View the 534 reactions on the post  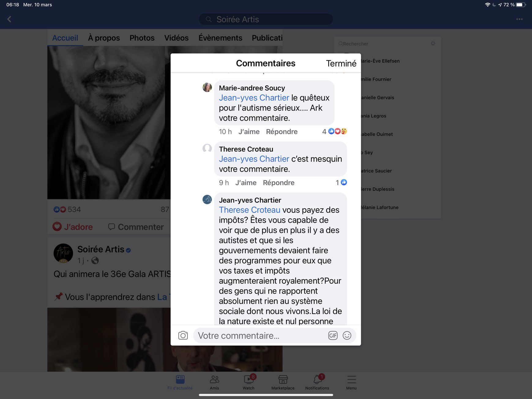(x=67, y=210)
